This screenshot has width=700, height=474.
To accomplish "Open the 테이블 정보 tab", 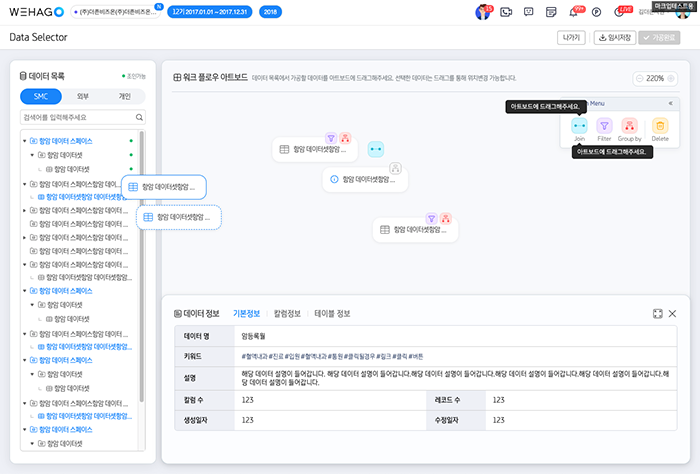I will [x=332, y=313].
